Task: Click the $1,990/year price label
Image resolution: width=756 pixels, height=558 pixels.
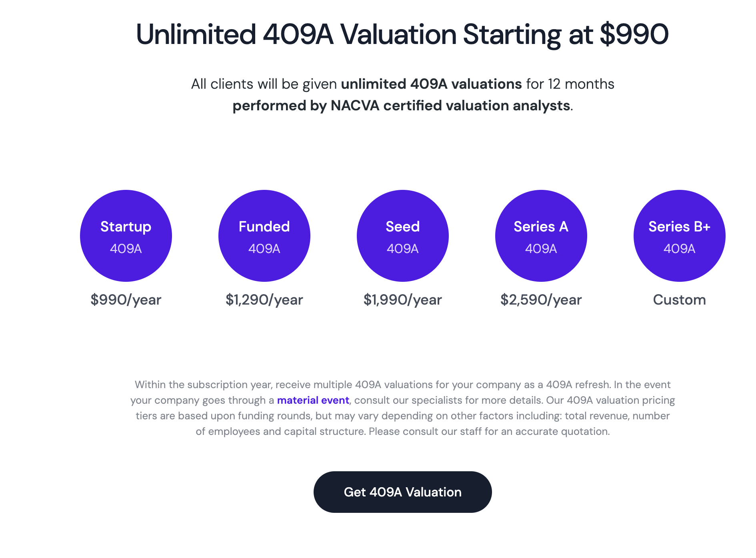Action: pos(403,300)
